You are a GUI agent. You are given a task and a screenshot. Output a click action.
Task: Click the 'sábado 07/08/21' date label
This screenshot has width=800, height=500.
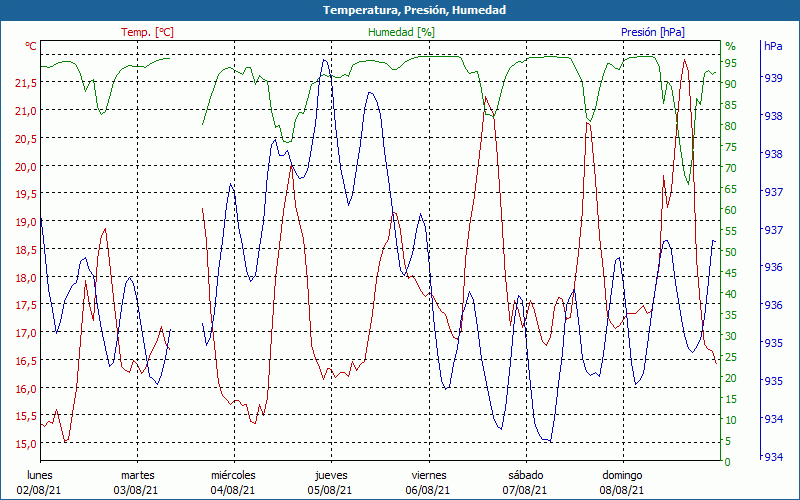[x=526, y=483]
